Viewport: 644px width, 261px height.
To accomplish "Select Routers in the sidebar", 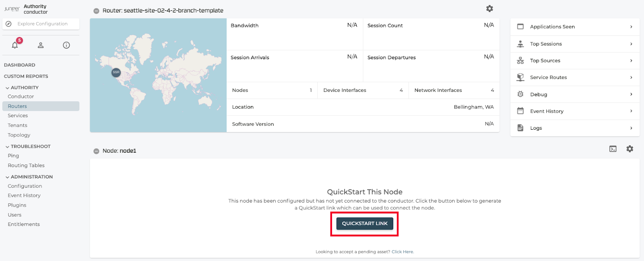I will tap(17, 106).
